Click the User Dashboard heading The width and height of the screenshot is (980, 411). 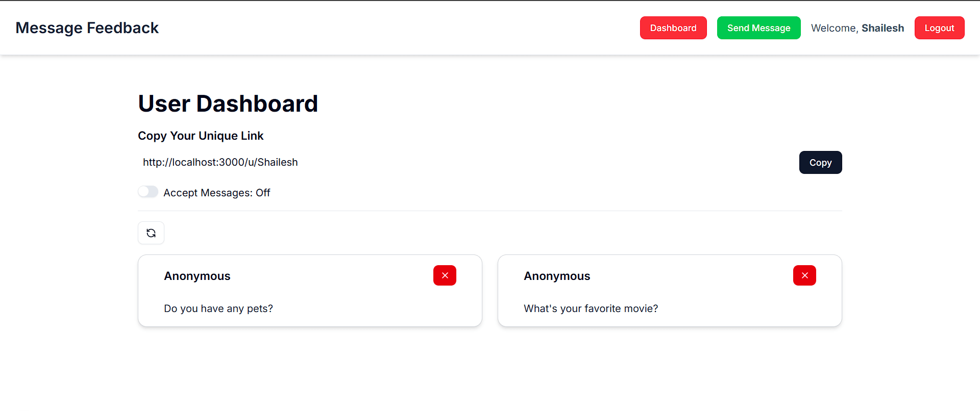tap(228, 104)
